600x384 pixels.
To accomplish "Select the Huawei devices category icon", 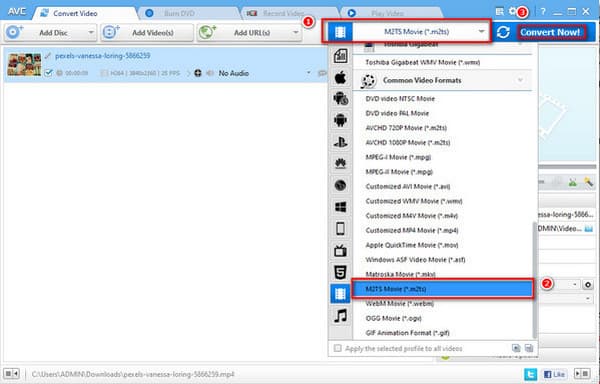I will coord(340,164).
